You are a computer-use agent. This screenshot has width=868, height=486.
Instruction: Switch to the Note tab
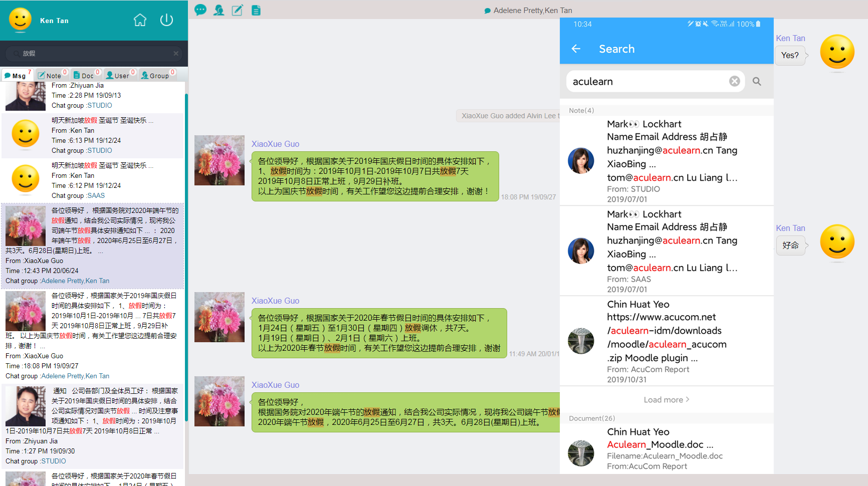[x=52, y=75]
